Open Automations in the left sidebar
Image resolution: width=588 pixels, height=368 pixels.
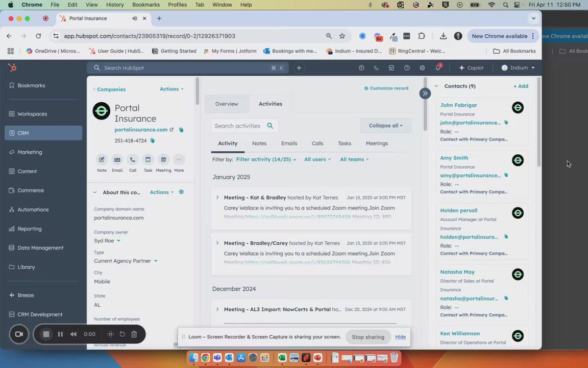tap(43, 210)
